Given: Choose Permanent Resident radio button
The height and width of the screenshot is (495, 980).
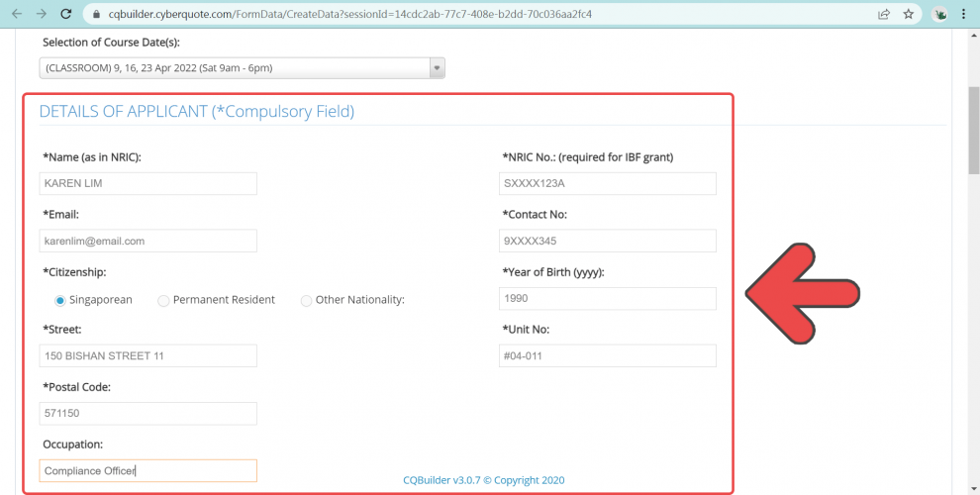Looking at the screenshot, I should click(163, 300).
